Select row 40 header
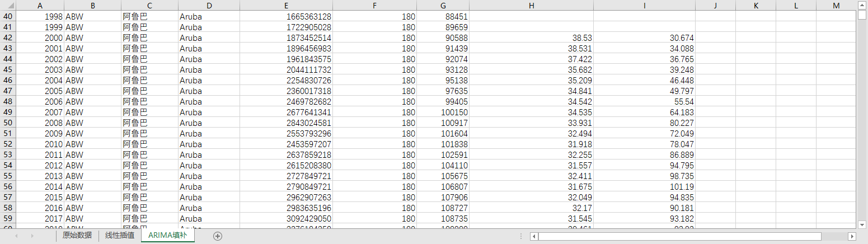Viewport: 868px width, 244px height. pos(8,16)
